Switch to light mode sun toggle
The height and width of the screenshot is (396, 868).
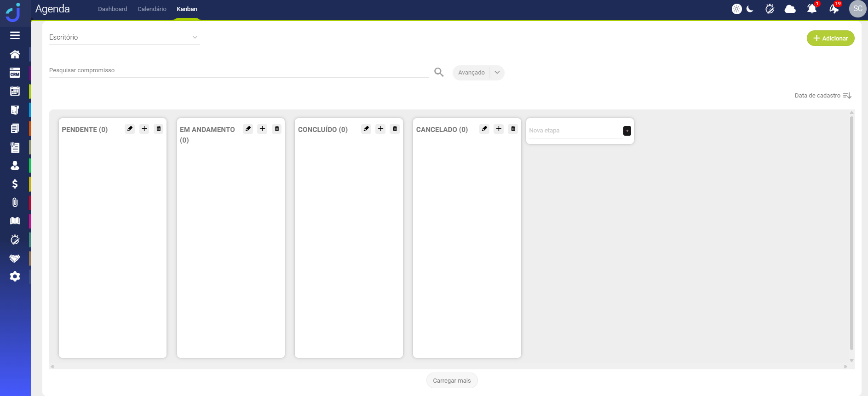(737, 9)
